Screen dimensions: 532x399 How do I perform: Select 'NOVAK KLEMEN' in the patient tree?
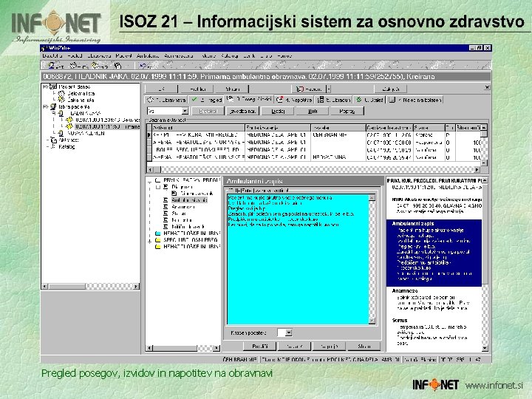[x=86, y=133]
